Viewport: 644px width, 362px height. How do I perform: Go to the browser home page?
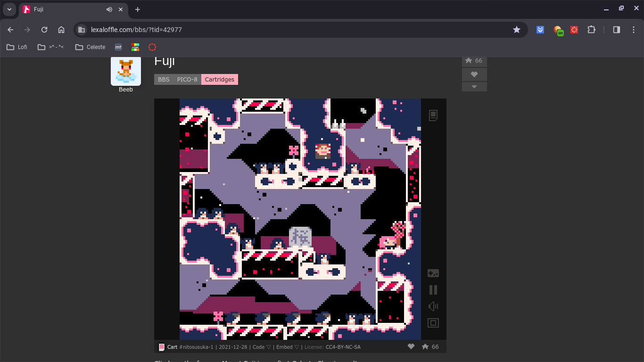[61, 30]
